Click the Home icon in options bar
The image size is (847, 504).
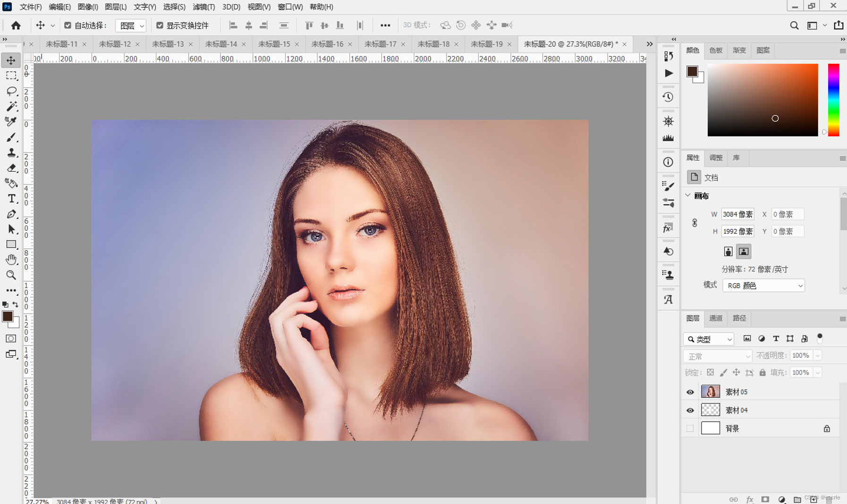coord(16,25)
